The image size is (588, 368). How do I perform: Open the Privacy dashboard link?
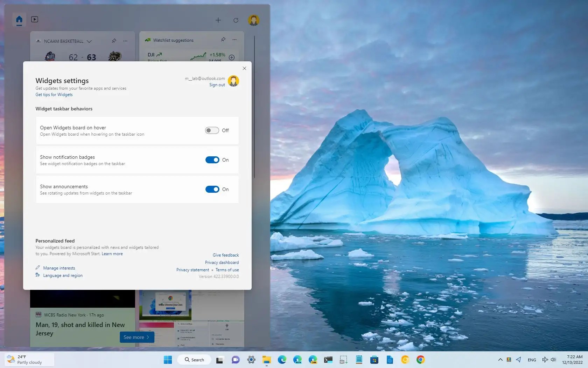coord(222,262)
